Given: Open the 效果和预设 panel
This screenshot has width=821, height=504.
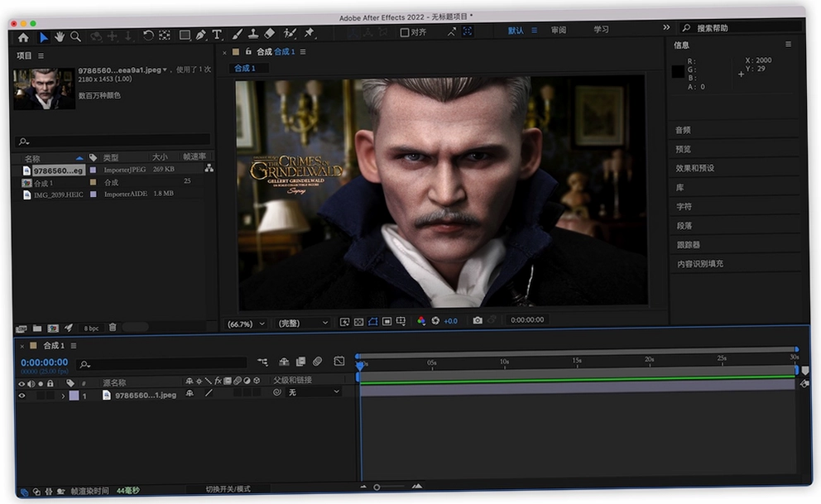Looking at the screenshot, I should 695,168.
